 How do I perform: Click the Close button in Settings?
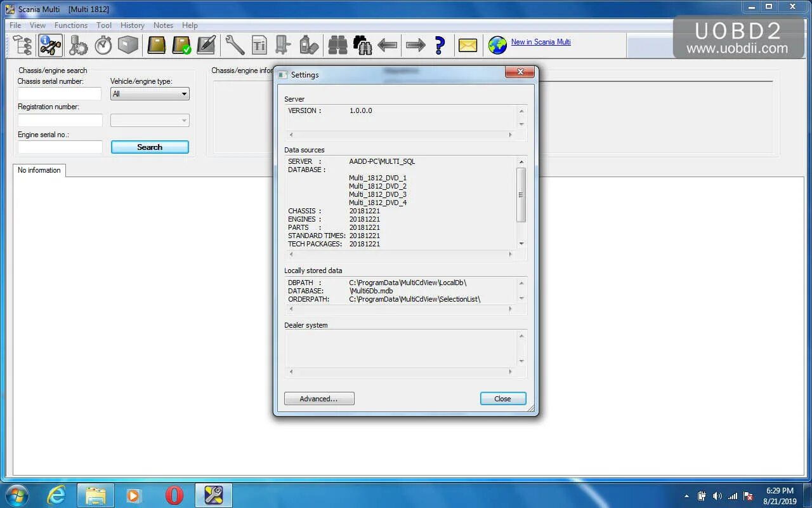coord(503,399)
